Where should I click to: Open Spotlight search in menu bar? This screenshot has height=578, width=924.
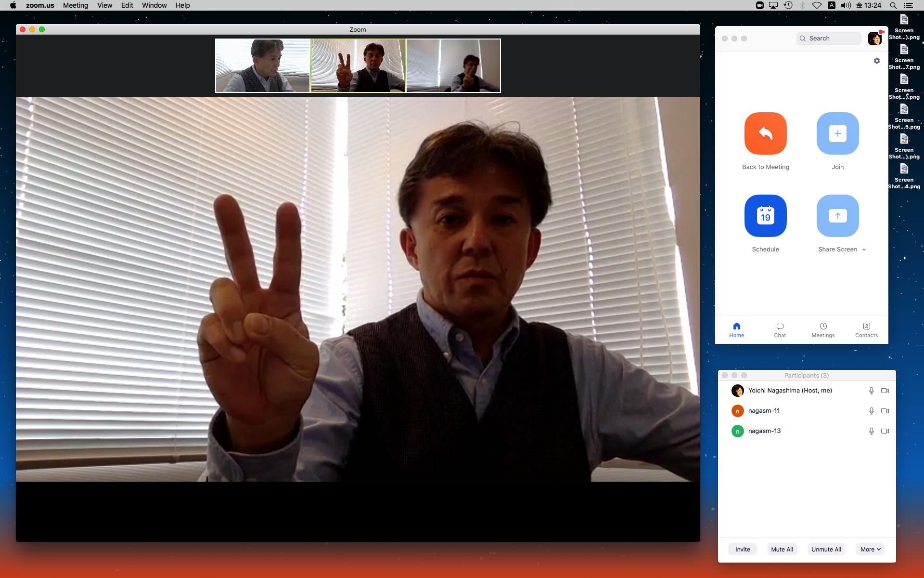pos(893,5)
